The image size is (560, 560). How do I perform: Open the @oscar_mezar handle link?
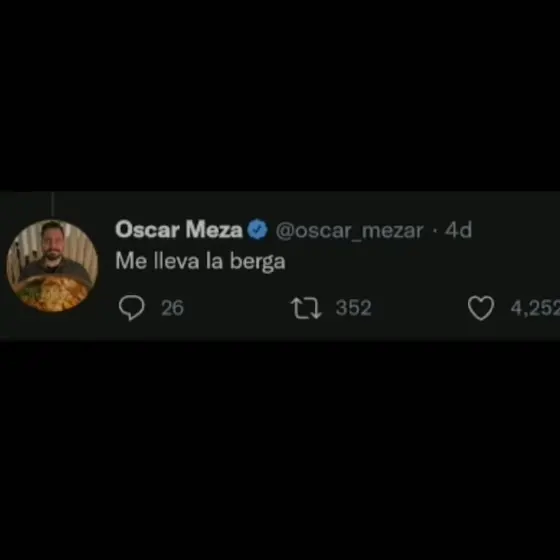(350, 231)
